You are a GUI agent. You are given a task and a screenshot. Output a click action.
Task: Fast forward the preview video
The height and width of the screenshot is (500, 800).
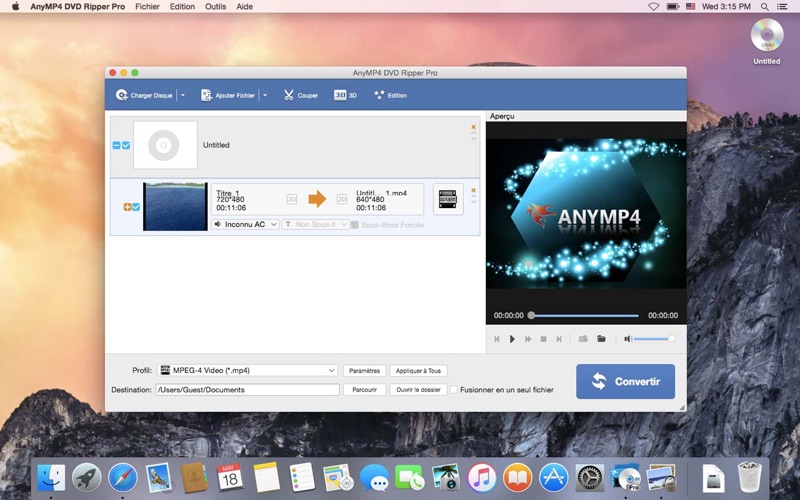528,339
